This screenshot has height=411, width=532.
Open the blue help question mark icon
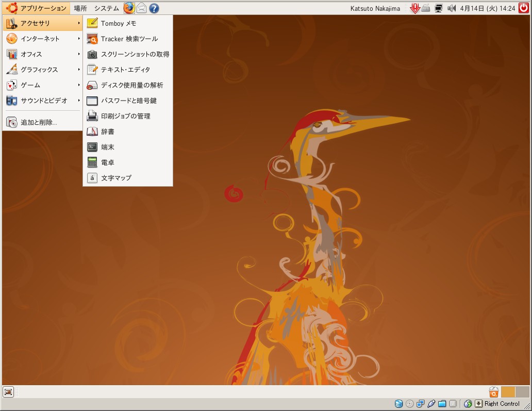154,8
